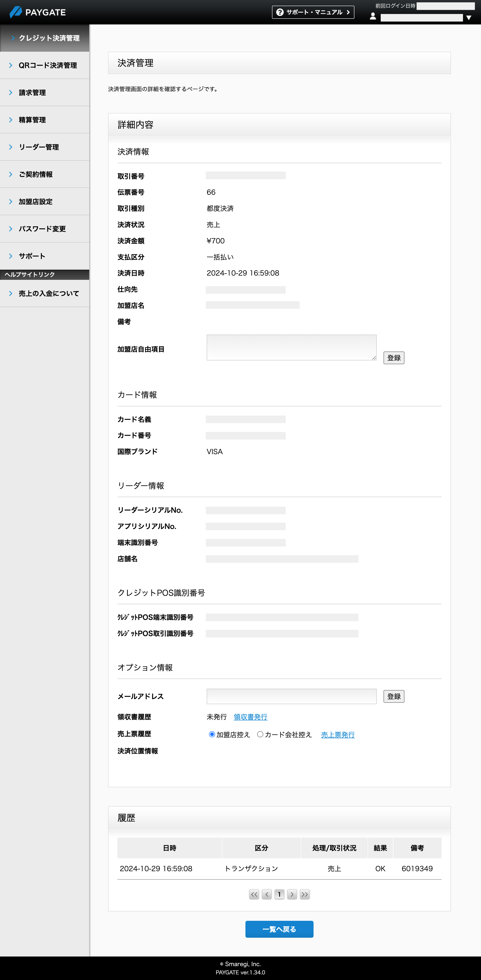Viewport: 481px width, 980px height.
Task: Click the 備考 column header in 履歴
Action: point(417,848)
